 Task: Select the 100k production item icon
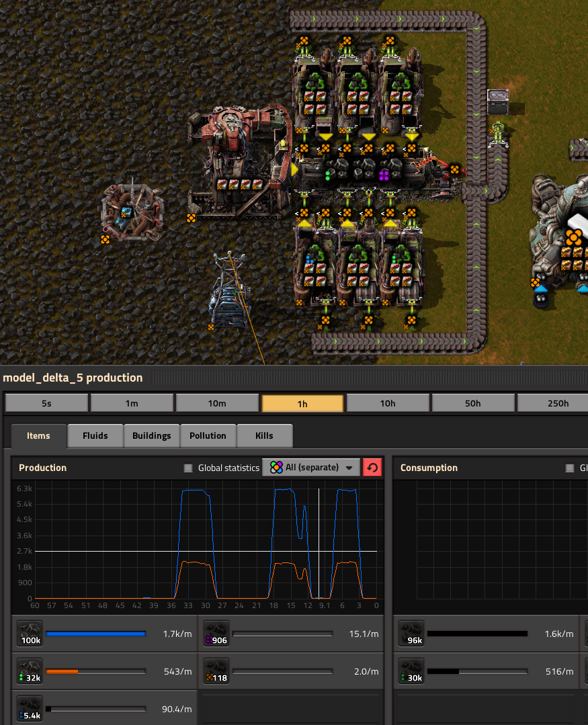click(x=30, y=634)
